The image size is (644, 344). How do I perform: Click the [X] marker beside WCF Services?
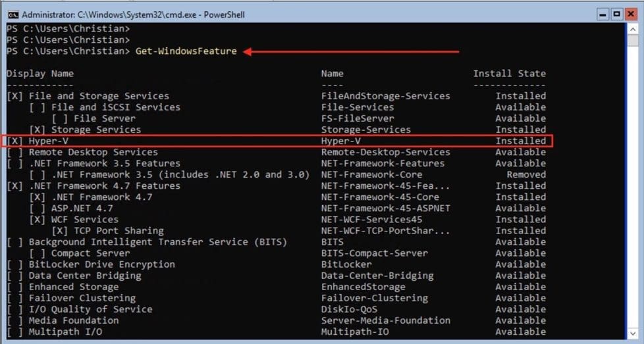[x=37, y=219]
